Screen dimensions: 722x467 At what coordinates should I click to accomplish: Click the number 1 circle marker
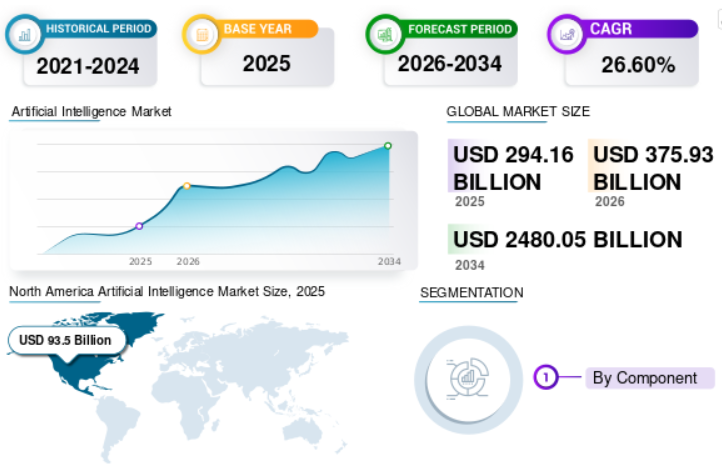(546, 378)
